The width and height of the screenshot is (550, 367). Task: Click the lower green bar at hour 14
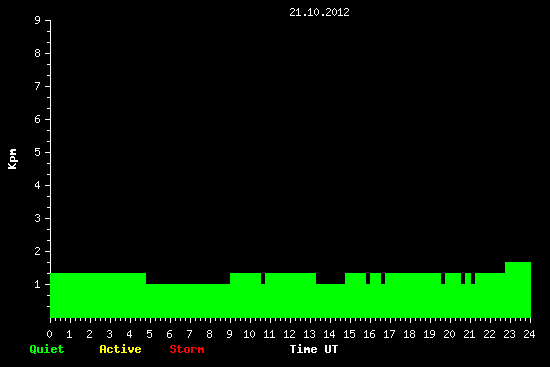[330, 301]
